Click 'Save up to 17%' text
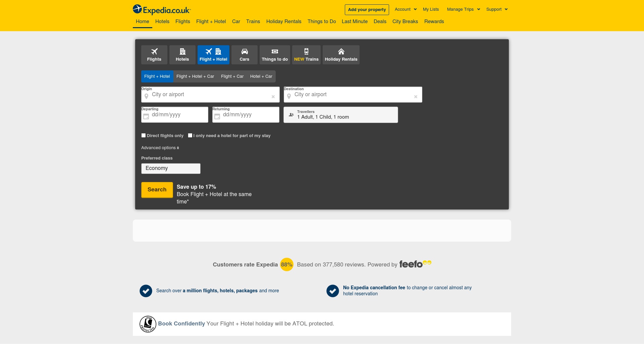 (196, 187)
